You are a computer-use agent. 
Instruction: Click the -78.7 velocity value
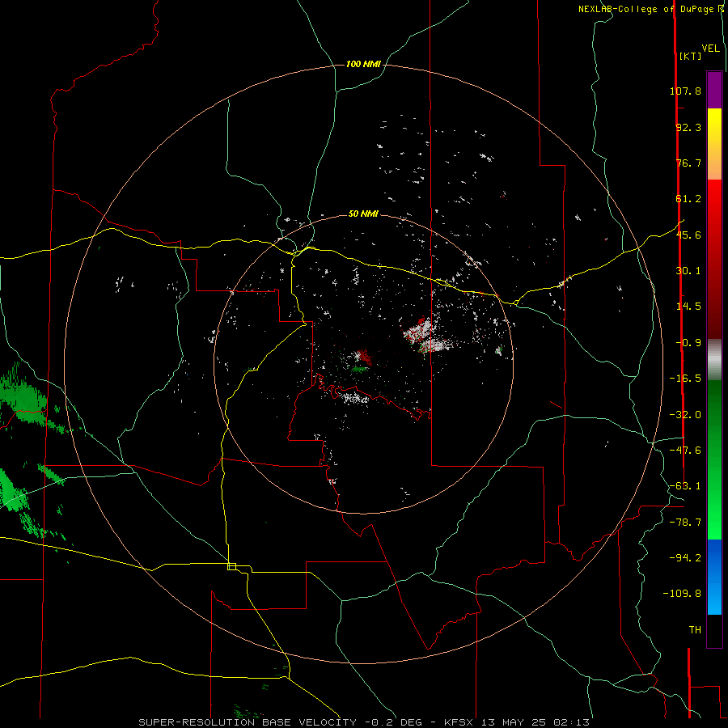pyautogui.click(x=685, y=523)
